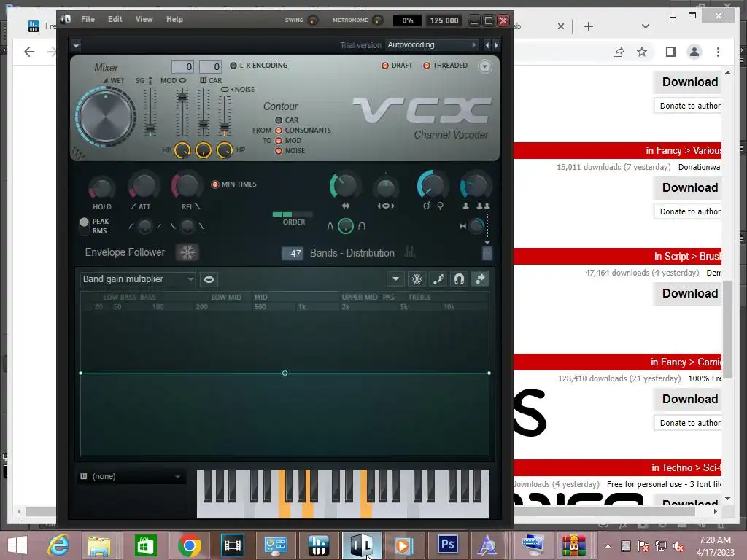This screenshot has height=560, width=747.
Task: Click the envelope snap magnet icon
Action: coord(459,279)
